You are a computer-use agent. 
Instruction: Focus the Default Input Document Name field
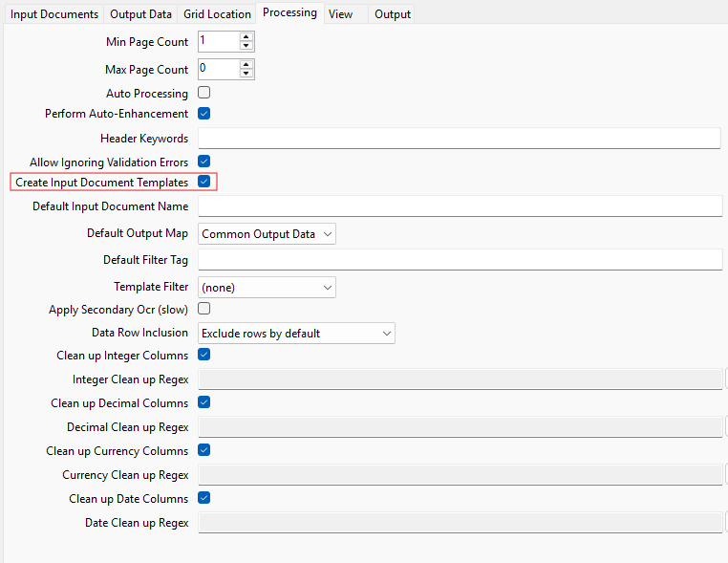point(459,206)
